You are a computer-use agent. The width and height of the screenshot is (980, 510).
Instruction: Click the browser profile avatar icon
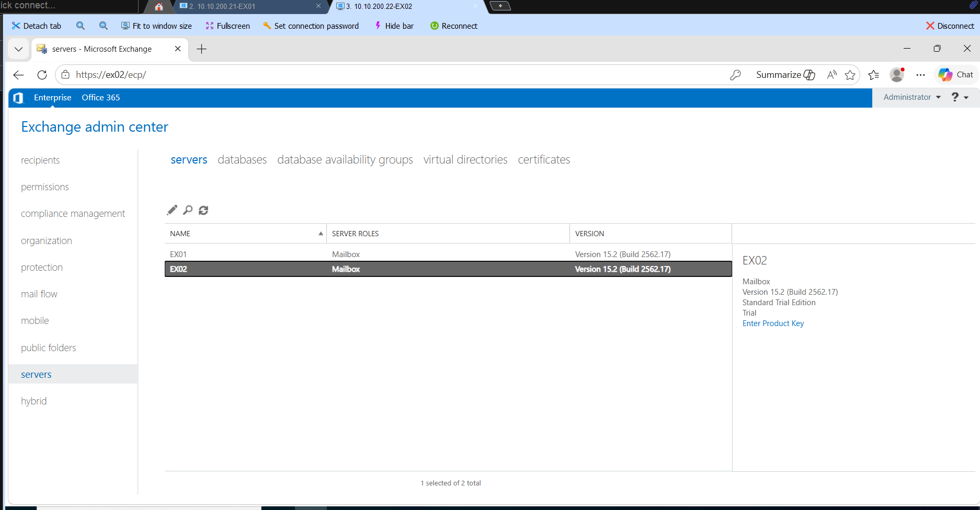coord(897,75)
